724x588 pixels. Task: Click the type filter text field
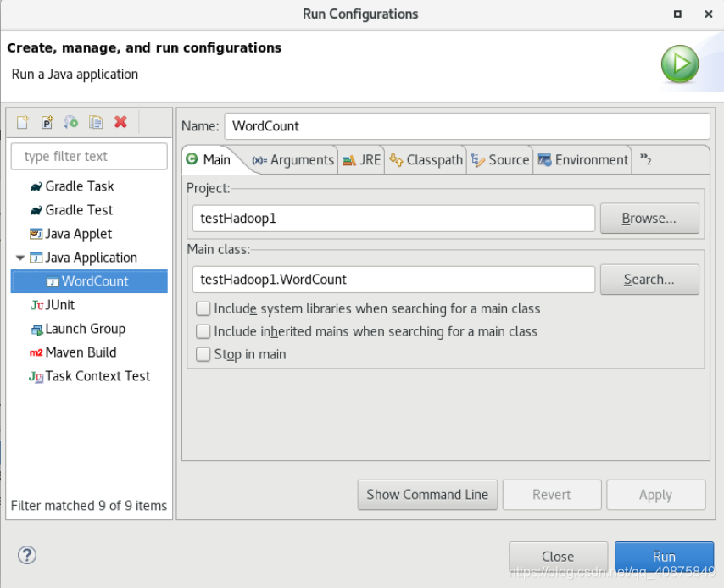tap(89, 157)
